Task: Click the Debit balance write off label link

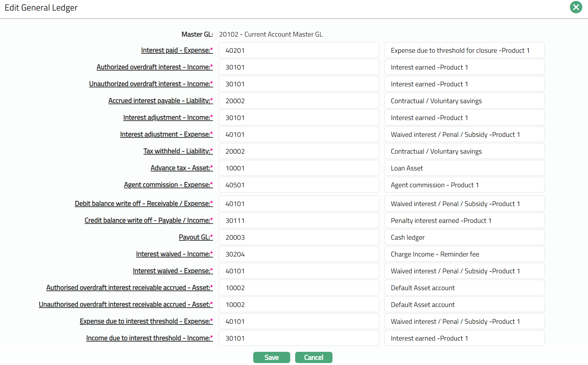Action: coord(144,204)
